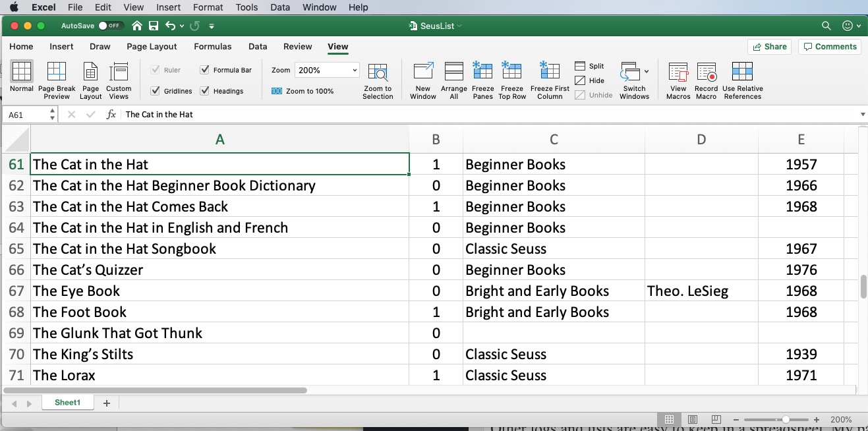Open search with magnifier icon
868x431 pixels.
826,26
